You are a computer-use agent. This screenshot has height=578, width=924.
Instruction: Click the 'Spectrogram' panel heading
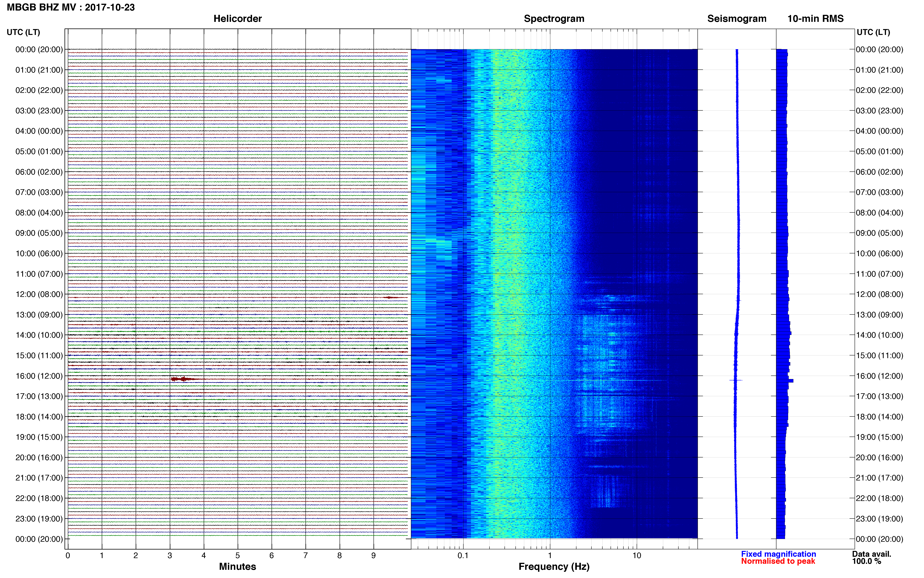[554, 19]
